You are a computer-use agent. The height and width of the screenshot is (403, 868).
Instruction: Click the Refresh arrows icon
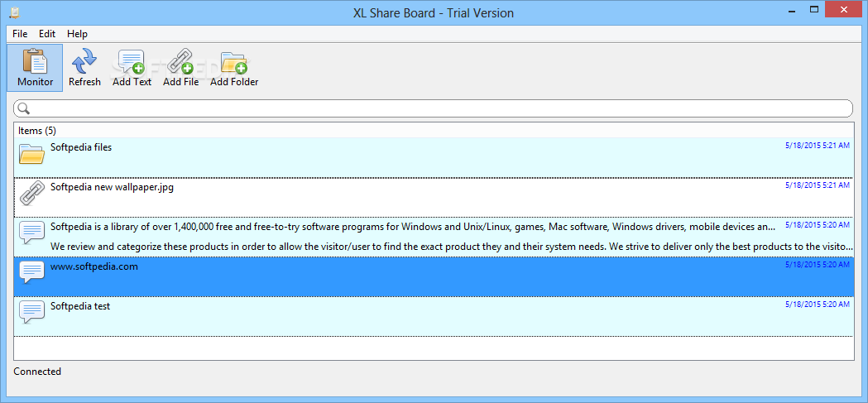pyautogui.click(x=84, y=61)
